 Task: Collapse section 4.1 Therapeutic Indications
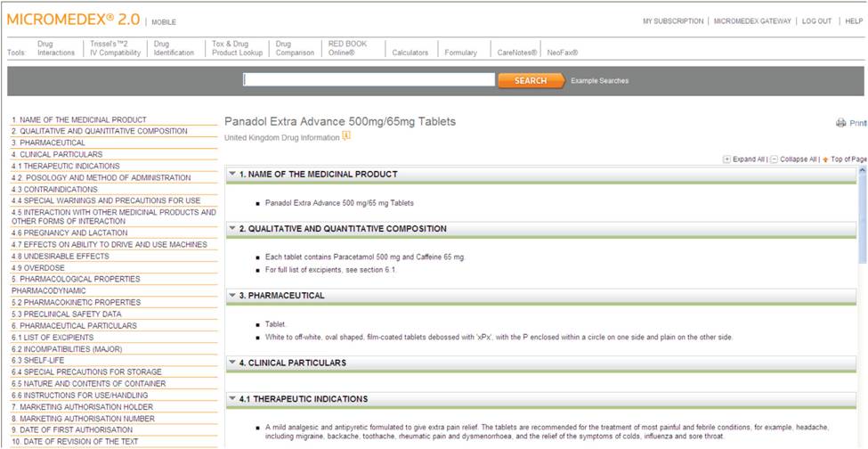[x=232, y=398]
